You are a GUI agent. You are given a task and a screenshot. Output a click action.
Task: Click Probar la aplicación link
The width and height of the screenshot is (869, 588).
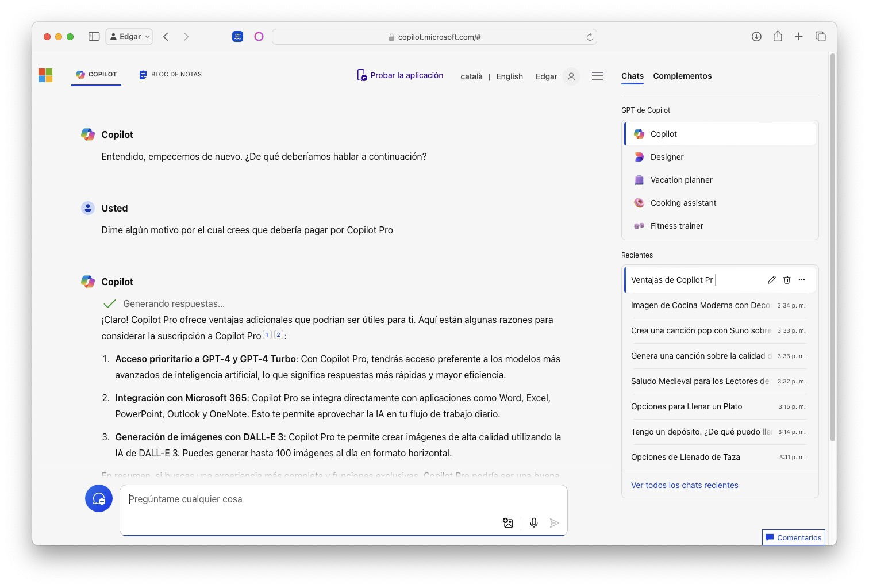point(400,75)
